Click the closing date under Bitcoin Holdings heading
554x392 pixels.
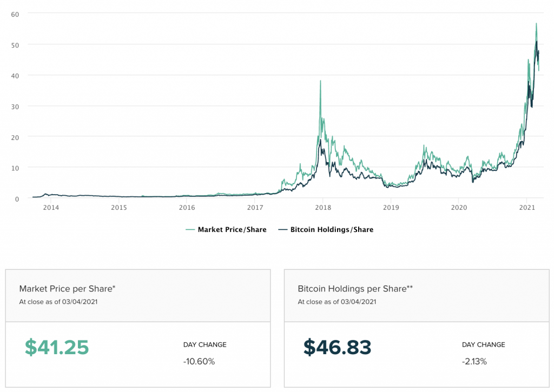pos(337,302)
